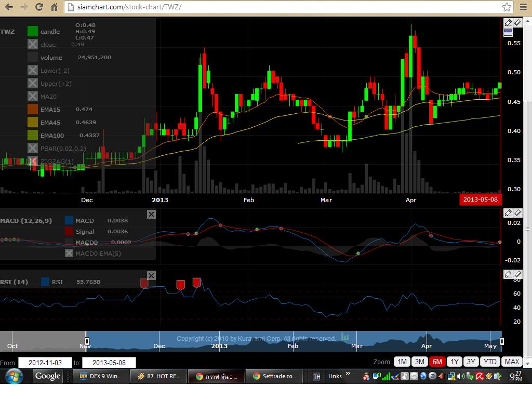
Task: Click the browser forward arrow
Action: pyautogui.click(x=24, y=7)
